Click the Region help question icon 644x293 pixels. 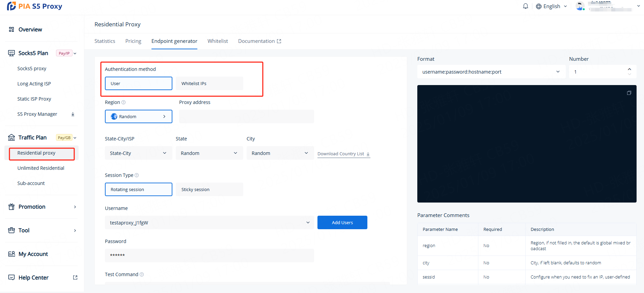point(123,102)
